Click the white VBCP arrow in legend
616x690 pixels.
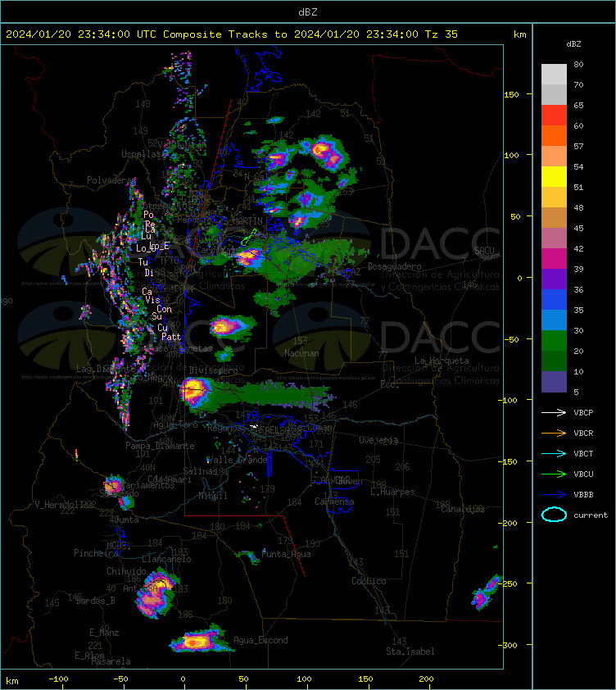(x=554, y=412)
